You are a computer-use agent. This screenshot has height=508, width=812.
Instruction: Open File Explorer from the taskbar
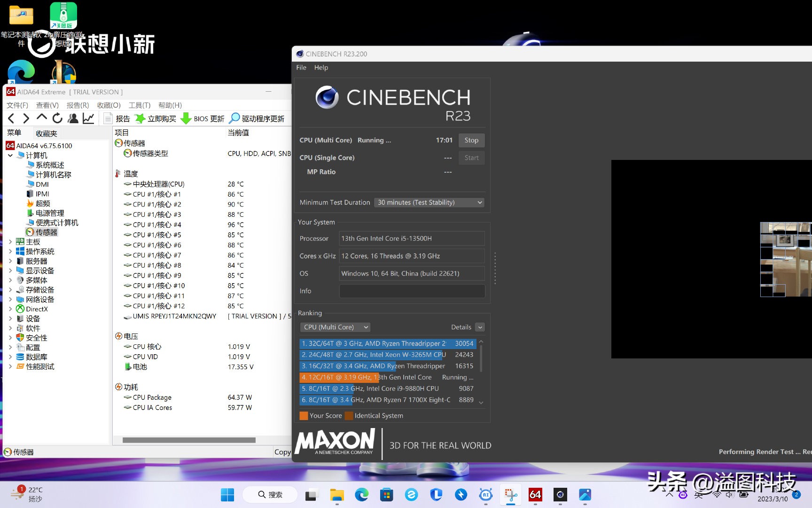[x=336, y=494]
